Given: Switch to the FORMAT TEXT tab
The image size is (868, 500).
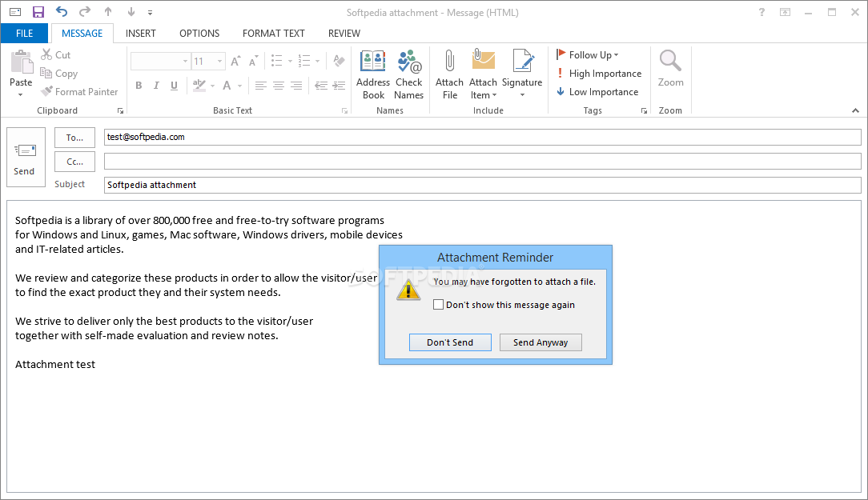Looking at the screenshot, I should pos(274,33).
